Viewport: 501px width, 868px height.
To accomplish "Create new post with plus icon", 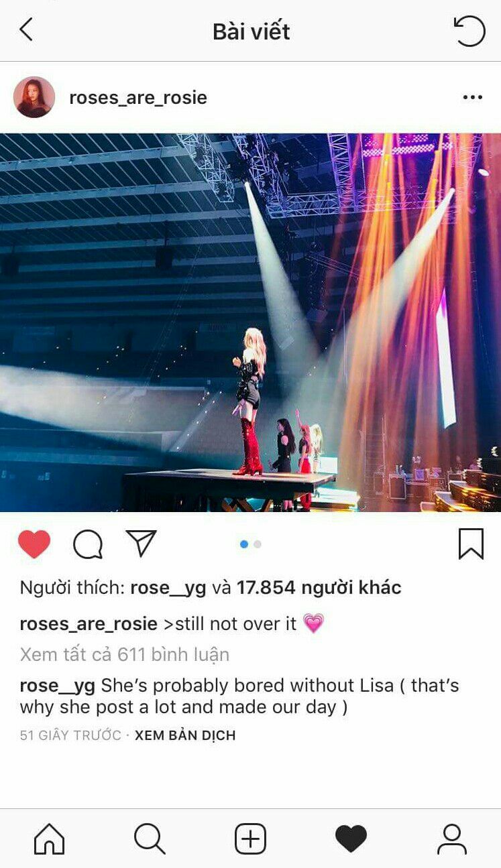I will coord(250,839).
